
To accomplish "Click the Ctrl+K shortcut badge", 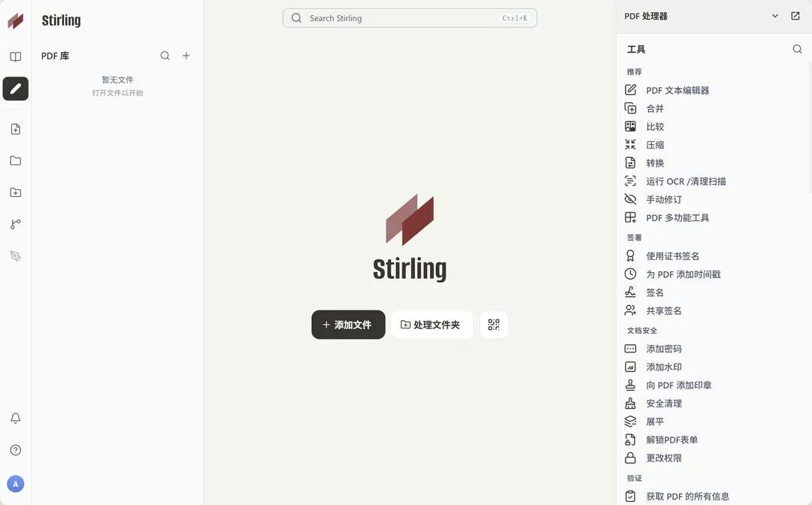I will (515, 18).
